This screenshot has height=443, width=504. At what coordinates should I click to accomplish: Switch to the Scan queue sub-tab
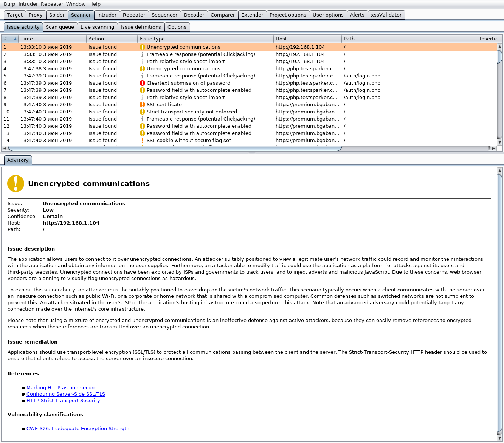click(x=60, y=27)
